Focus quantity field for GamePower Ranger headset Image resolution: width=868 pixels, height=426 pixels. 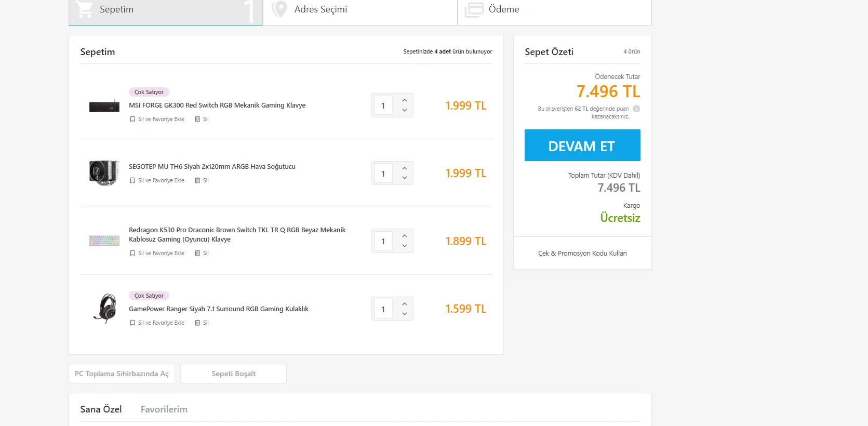[383, 309]
